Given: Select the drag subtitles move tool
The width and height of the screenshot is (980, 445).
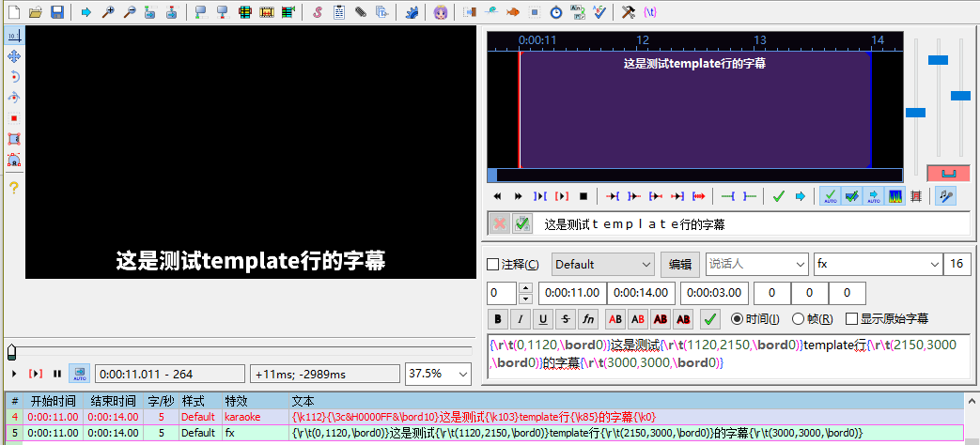Looking at the screenshot, I should [x=14, y=56].
